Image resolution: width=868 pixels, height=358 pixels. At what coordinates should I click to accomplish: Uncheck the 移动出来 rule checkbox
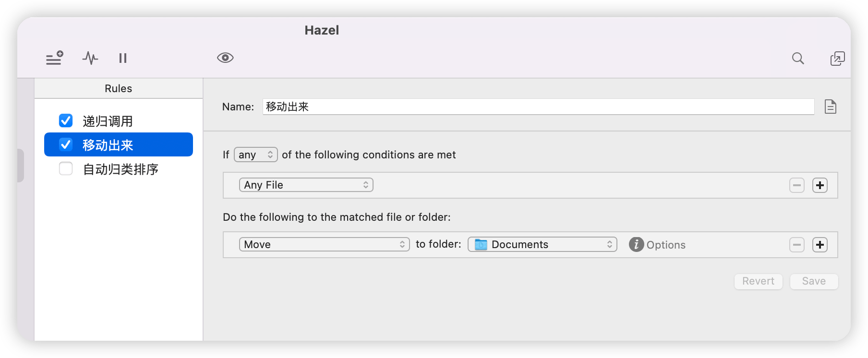point(66,144)
